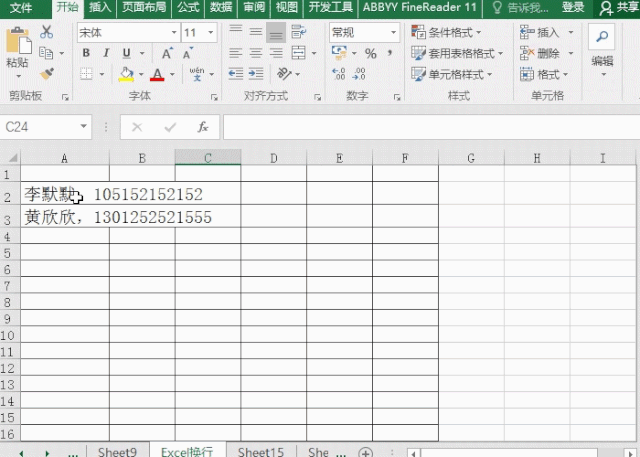This screenshot has width=640, height=457.
Task: Click the text orientation icon
Action: (x=284, y=74)
